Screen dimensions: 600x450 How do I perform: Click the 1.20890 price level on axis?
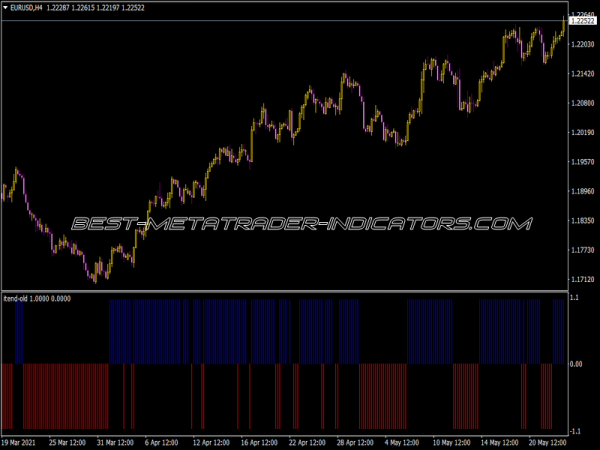(x=582, y=103)
